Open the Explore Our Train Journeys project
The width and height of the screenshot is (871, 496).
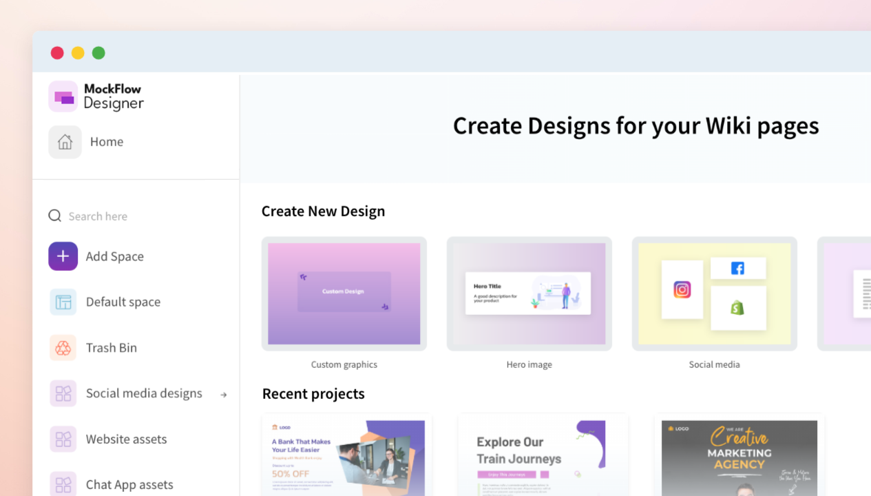pyautogui.click(x=543, y=457)
